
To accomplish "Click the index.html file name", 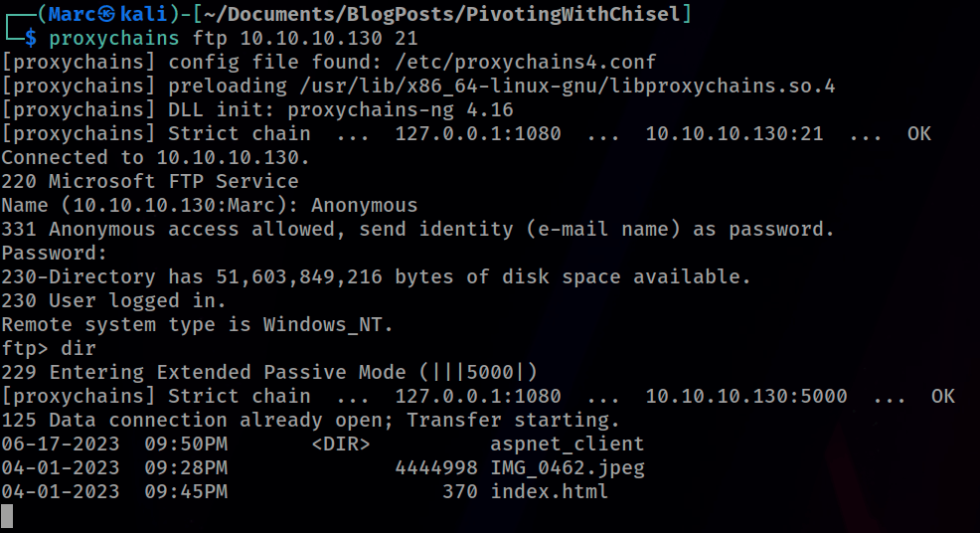I will [549, 491].
